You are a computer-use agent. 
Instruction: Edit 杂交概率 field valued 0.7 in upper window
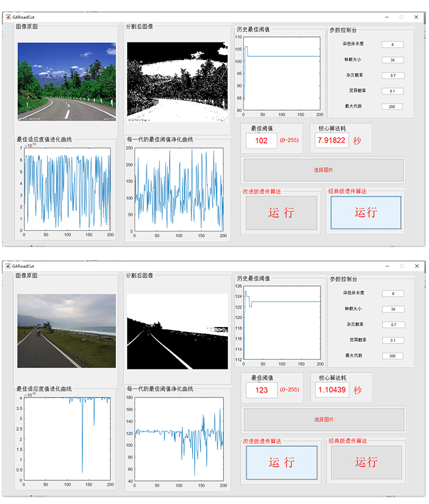click(x=393, y=76)
